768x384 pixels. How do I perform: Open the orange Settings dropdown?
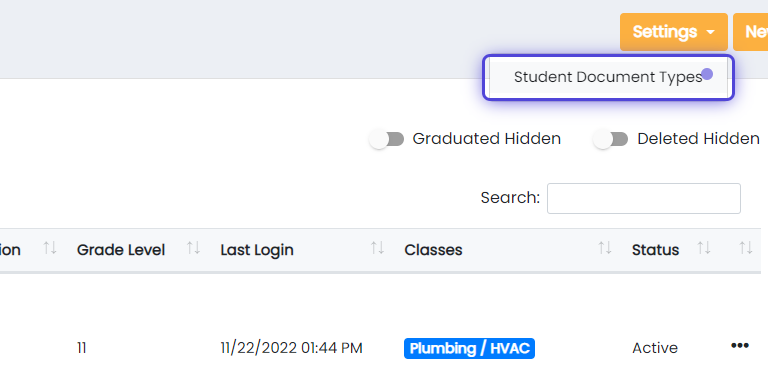coord(673,32)
